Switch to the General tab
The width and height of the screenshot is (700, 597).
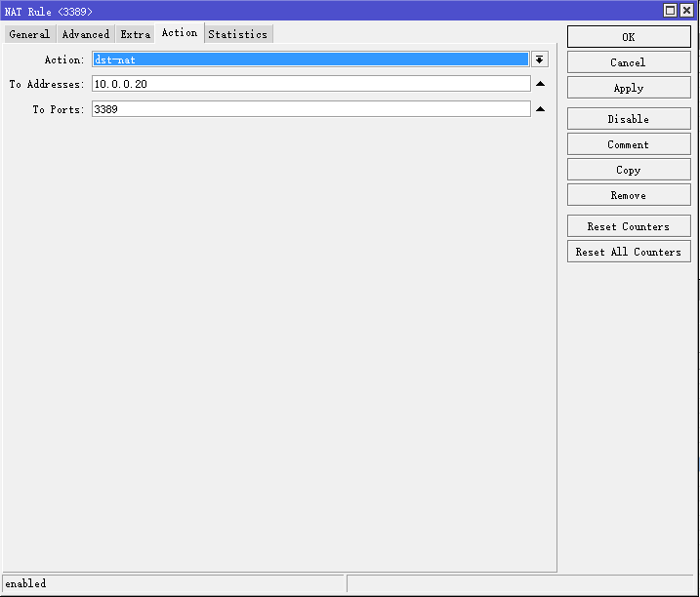(29, 34)
